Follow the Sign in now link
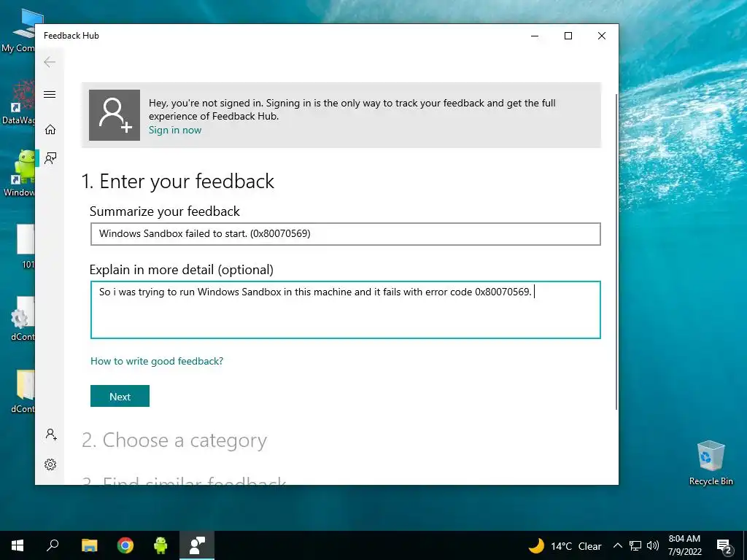 pos(175,130)
